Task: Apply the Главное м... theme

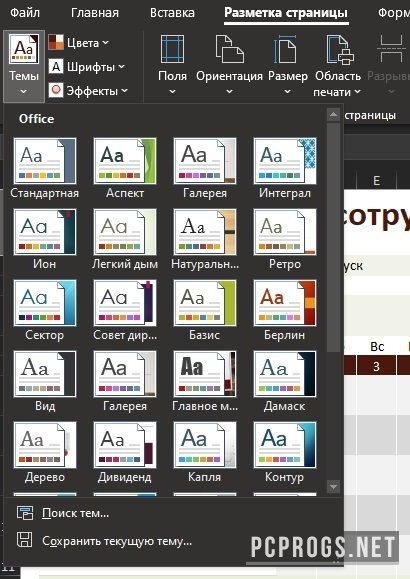Action: pyautogui.click(x=205, y=381)
